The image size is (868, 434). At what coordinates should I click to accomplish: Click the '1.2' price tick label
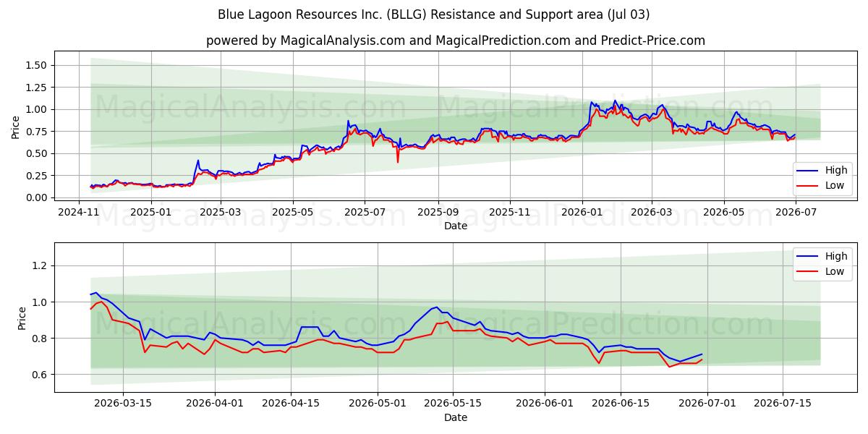click(40, 266)
